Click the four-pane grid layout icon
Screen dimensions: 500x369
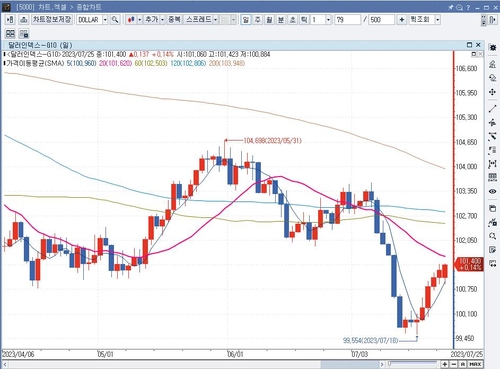point(10,33)
